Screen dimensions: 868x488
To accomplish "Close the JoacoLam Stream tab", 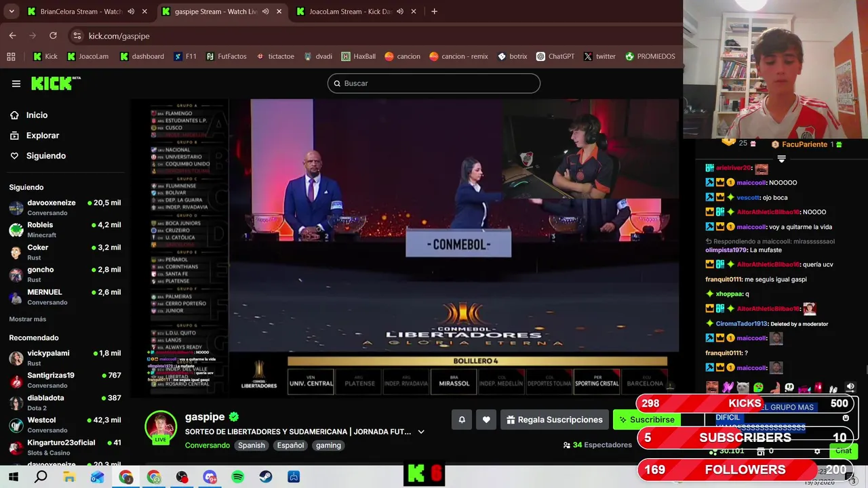I will click(413, 12).
